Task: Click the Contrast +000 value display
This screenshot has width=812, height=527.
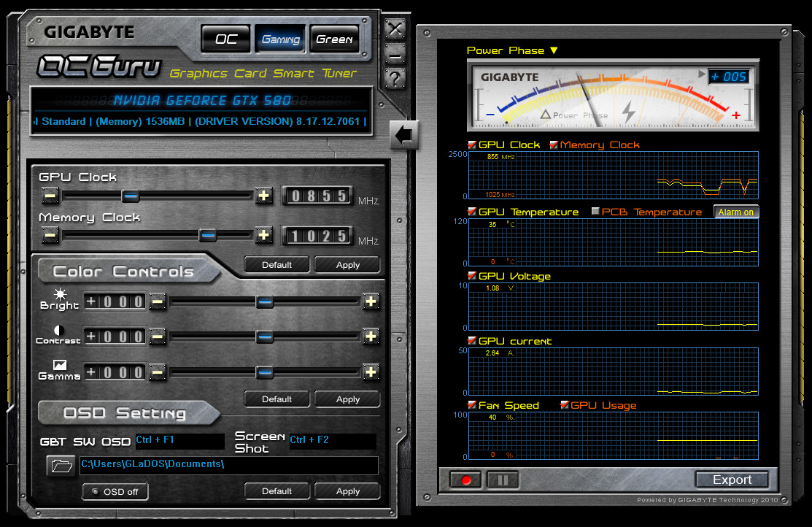Action: point(115,336)
